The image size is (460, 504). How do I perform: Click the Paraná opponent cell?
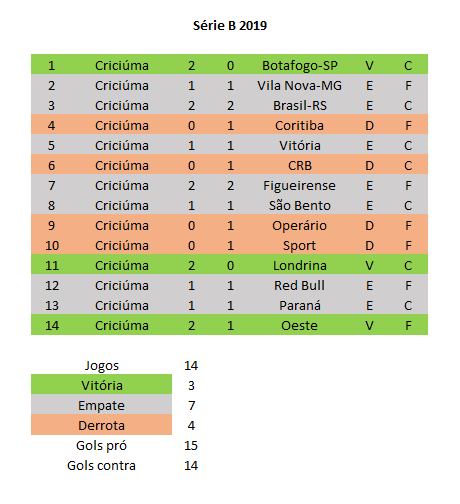pyautogui.click(x=300, y=306)
